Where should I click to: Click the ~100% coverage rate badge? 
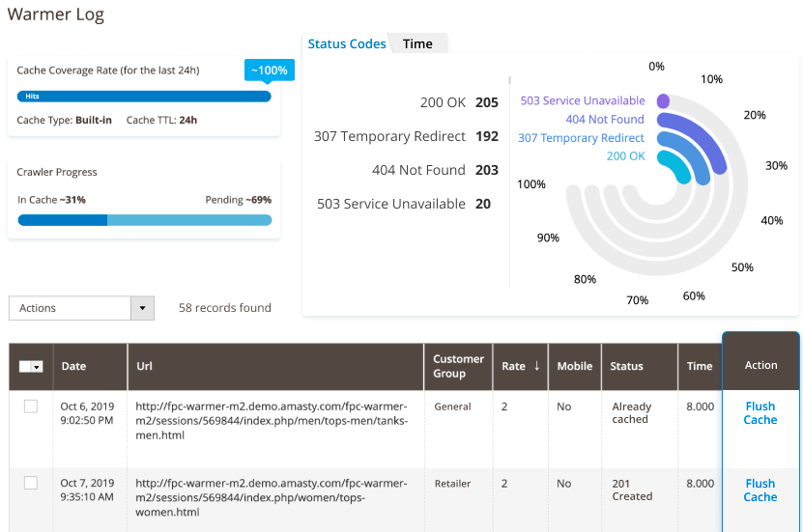tap(270, 70)
